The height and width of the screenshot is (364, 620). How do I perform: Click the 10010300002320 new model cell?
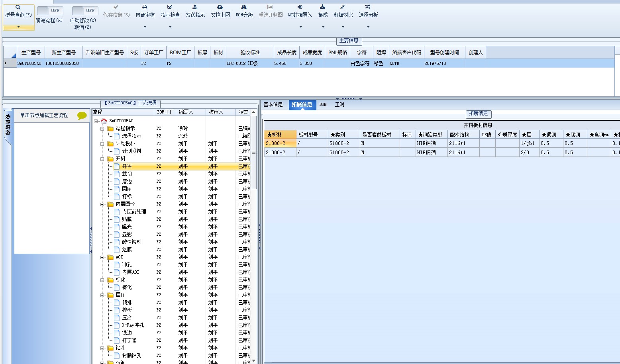pos(63,63)
